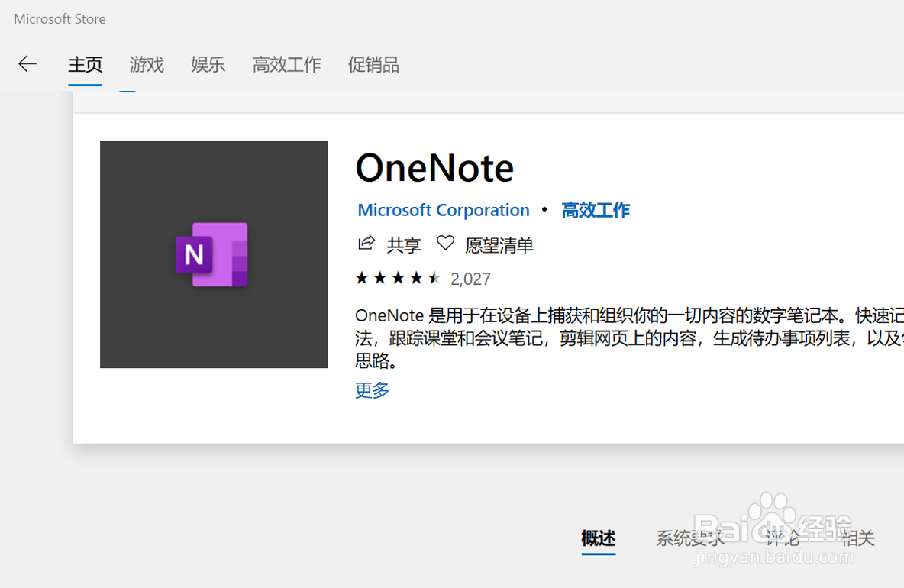904x588 pixels.
Task: Select the 概述 section tab
Action: [599, 538]
